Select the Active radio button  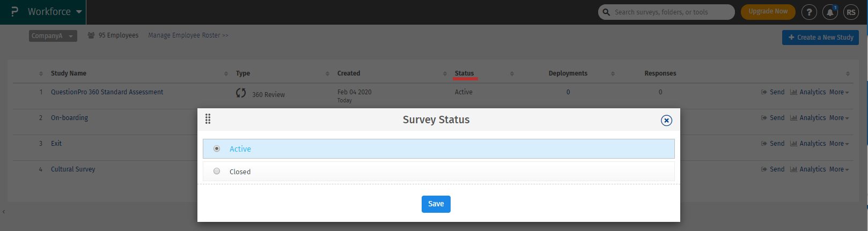[217, 148]
